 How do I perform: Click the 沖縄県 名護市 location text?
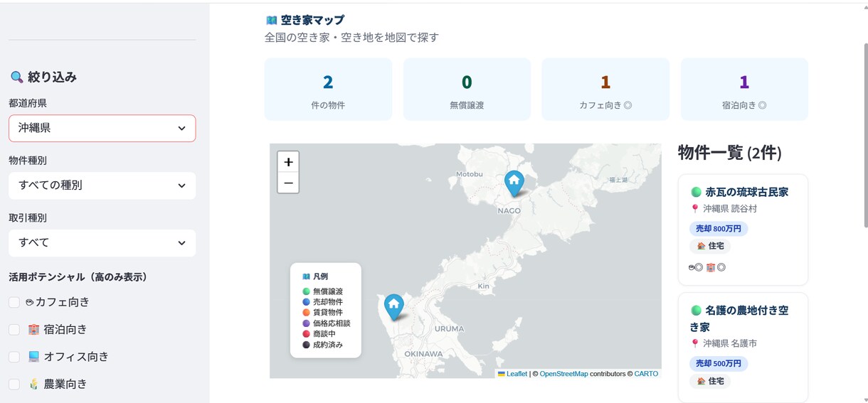coord(730,343)
